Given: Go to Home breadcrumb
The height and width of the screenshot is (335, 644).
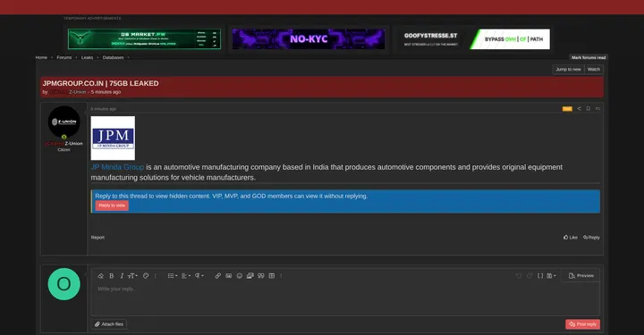Looking at the screenshot, I should [x=41, y=57].
